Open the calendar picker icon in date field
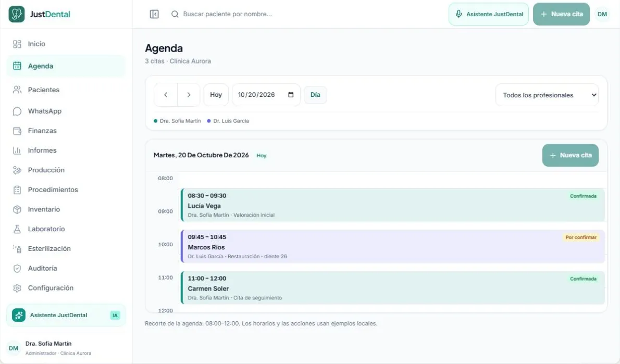Screen dimensions: 620x364 [291, 95]
